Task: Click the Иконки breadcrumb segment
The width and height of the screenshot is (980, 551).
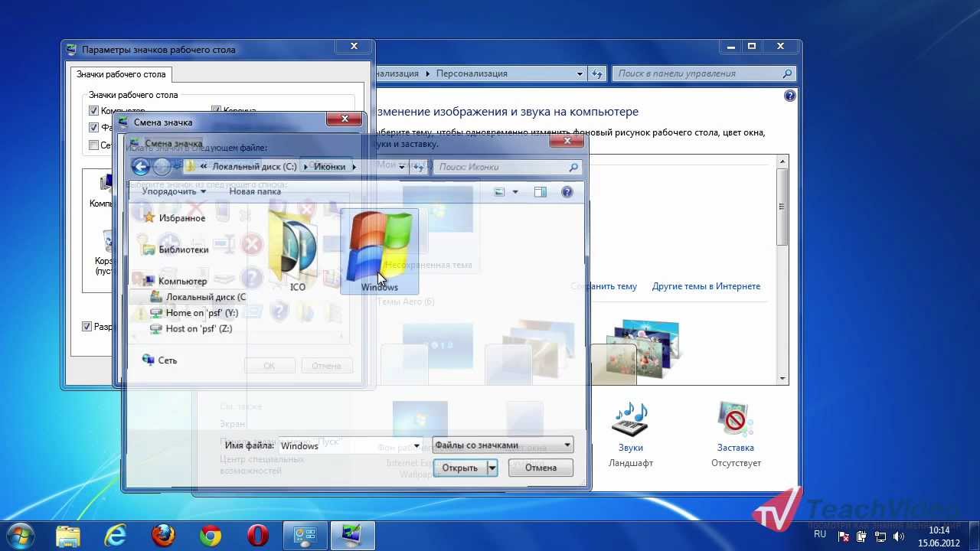Action: [329, 167]
